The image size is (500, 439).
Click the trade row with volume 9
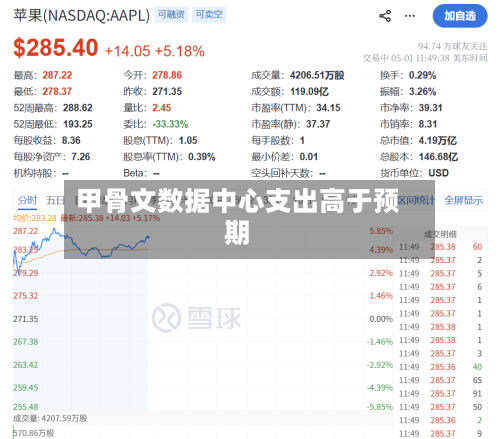(440, 434)
